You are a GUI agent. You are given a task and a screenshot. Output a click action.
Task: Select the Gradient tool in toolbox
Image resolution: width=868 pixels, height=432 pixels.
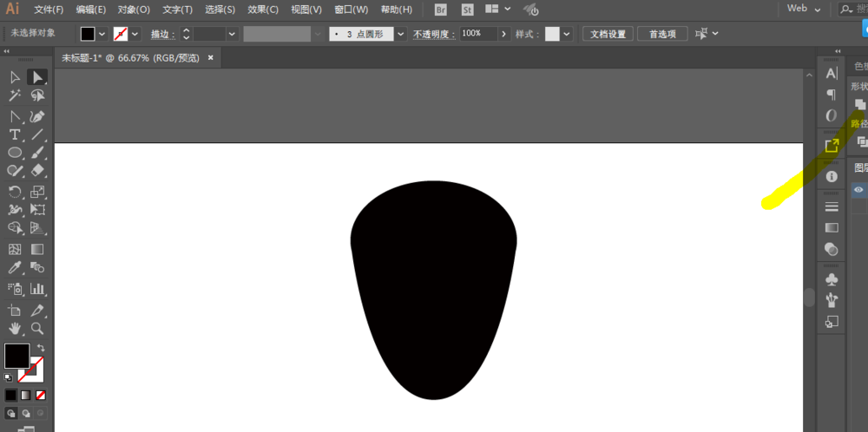click(37, 250)
